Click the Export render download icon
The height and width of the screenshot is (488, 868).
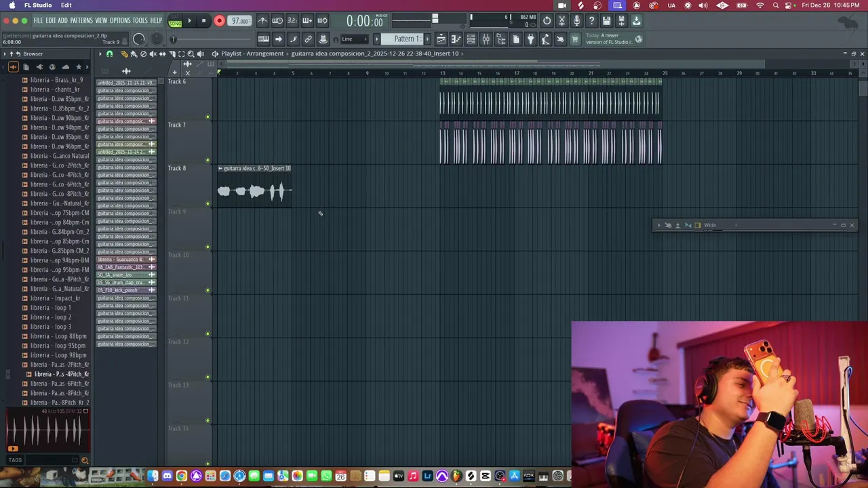636,21
